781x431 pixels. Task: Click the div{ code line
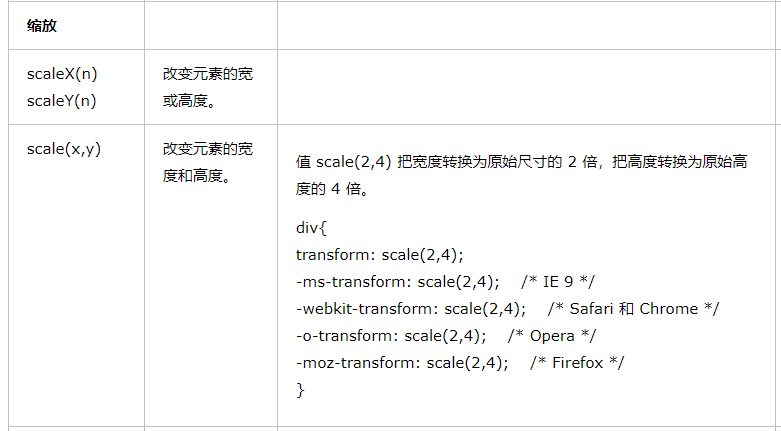[x=311, y=228]
